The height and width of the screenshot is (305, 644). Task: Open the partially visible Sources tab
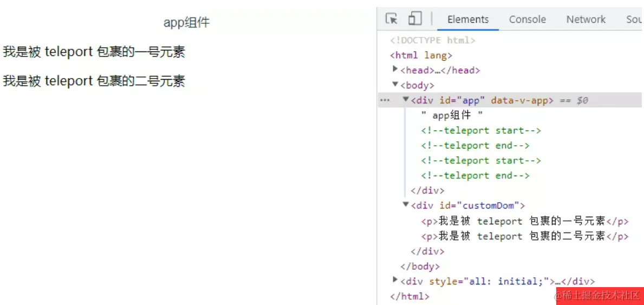coord(635,20)
